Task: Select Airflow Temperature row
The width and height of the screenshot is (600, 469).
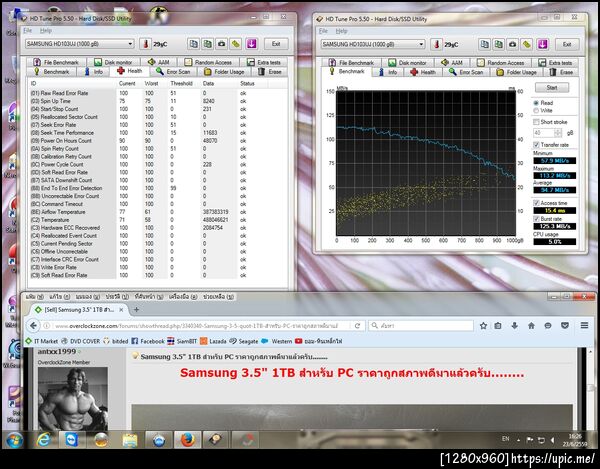Action: [138, 212]
